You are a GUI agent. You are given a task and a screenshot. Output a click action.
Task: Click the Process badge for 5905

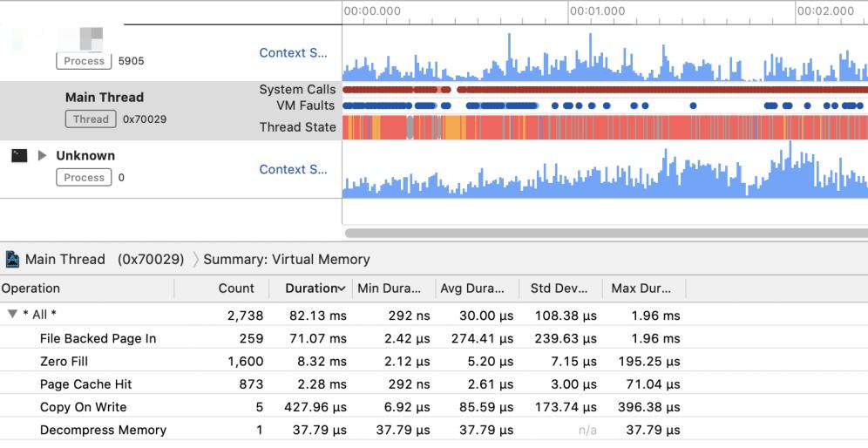85,61
